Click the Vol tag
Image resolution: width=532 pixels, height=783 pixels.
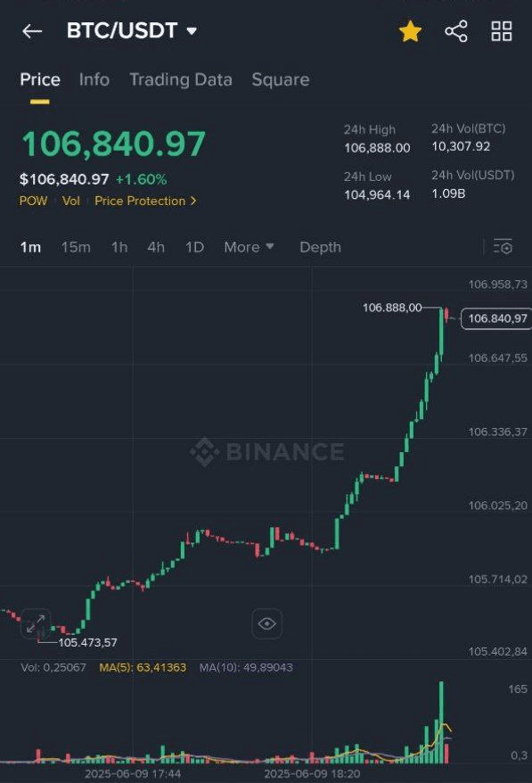pyautogui.click(x=71, y=201)
